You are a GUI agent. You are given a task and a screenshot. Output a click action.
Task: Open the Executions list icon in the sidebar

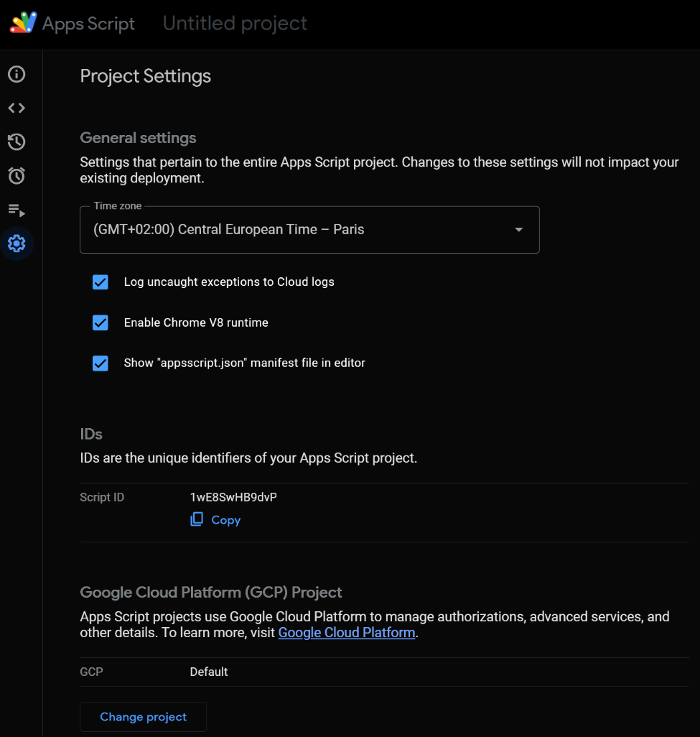point(17,210)
